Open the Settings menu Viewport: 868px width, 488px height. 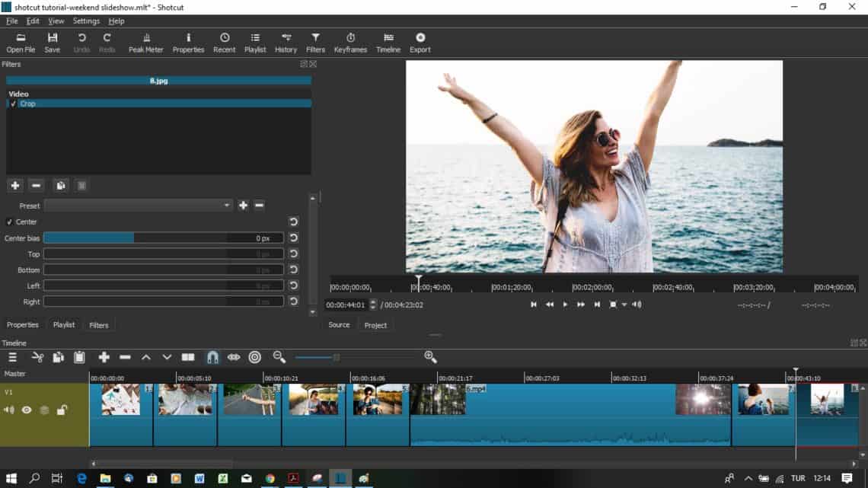tap(85, 21)
